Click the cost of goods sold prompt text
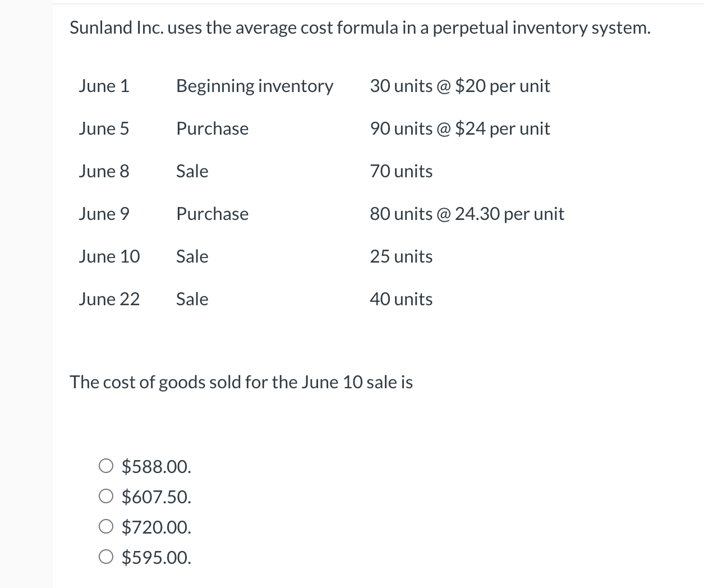Screen dimensions: 704x588 pos(241,382)
